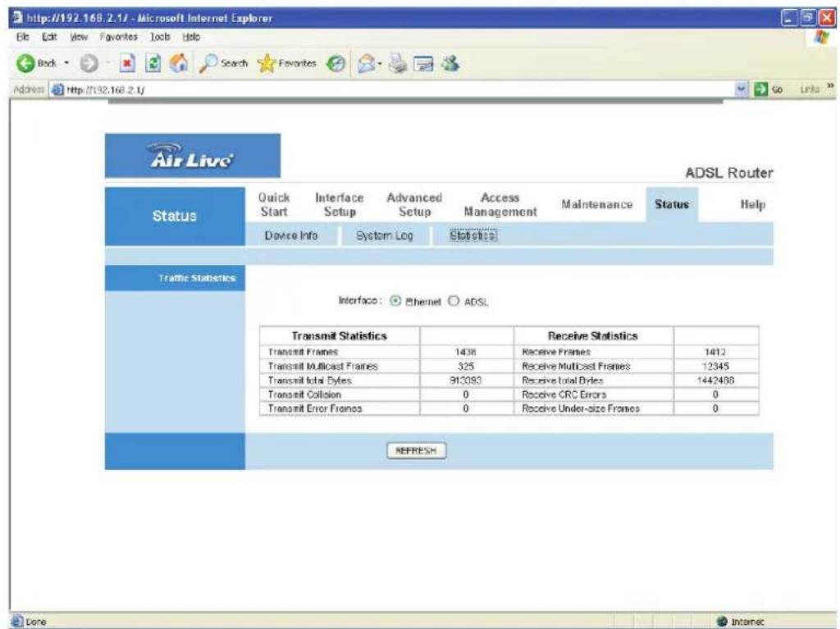Open the File menu
Screen dimensions: 840x629
22,37
